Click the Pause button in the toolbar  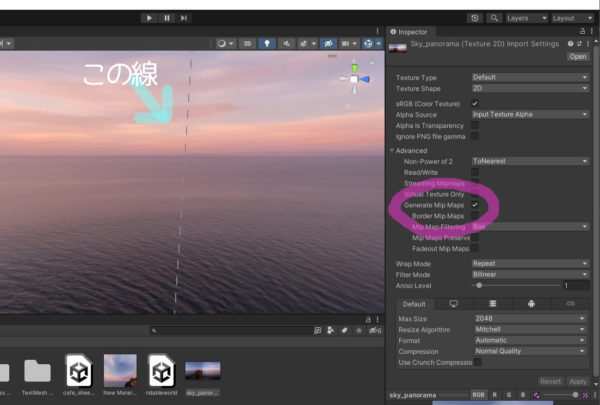click(167, 18)
